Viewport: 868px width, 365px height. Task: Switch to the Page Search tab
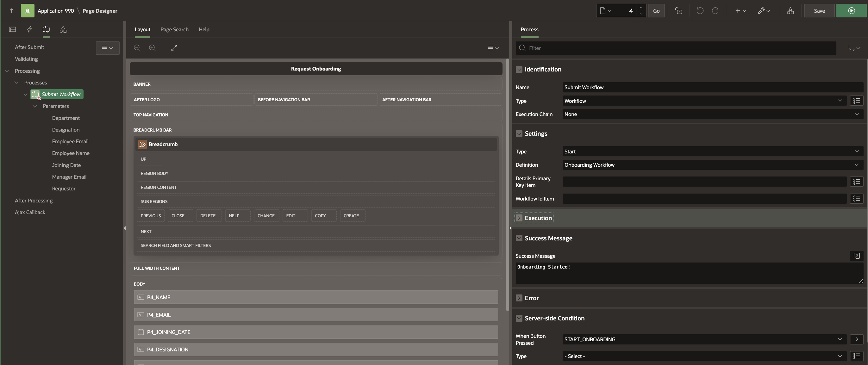174,29
